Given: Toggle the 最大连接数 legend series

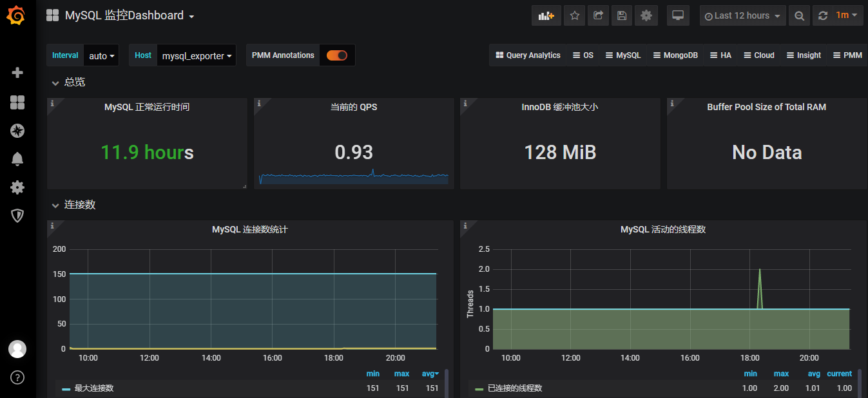Looking at the screenshot, I should (x=94, y=388).
